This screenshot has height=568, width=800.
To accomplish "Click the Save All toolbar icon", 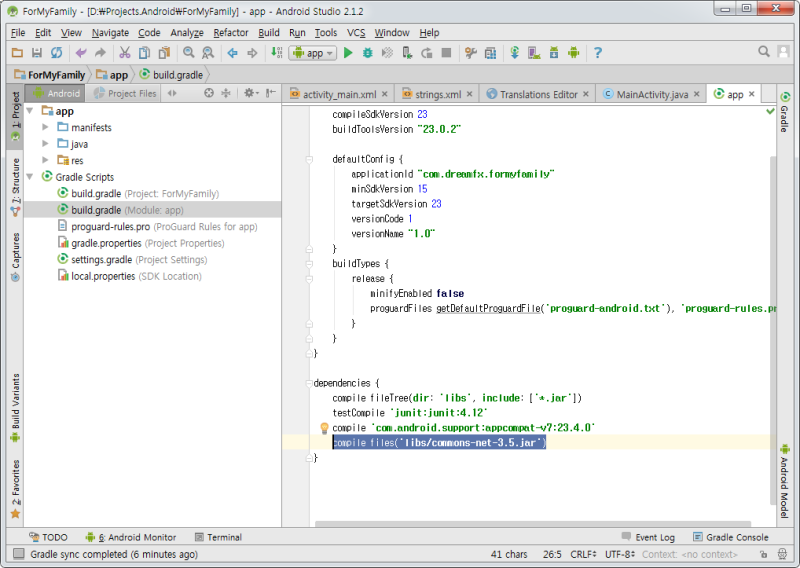I will click(x=37, y=53).
